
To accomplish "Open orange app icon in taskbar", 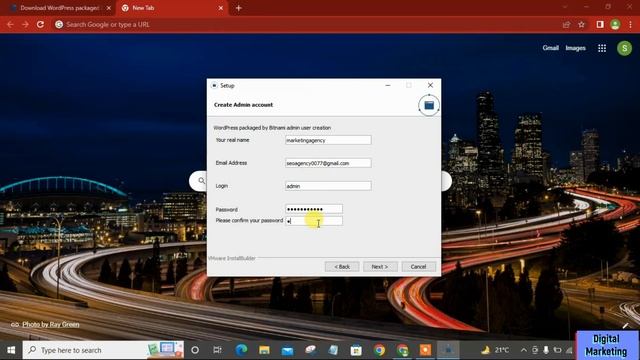I will tap(425, 350).
